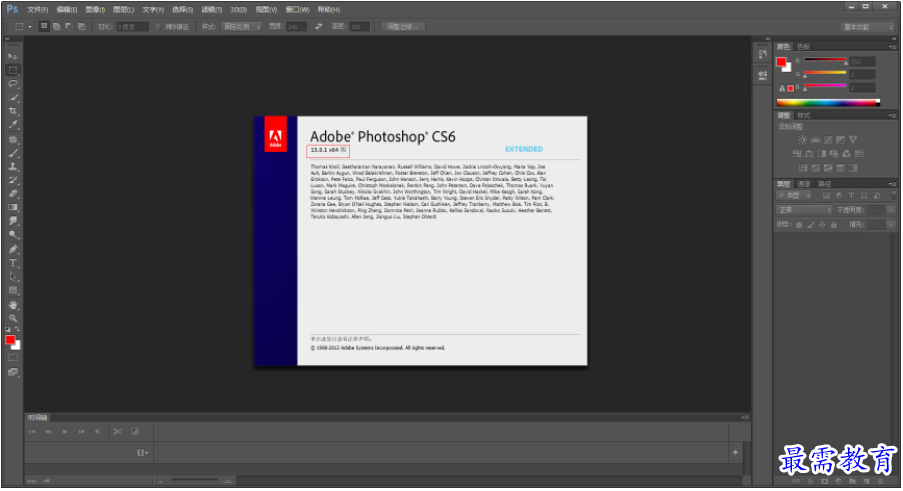Viewport: 903px width, 491px height.
Task: Select the Eraser tool
Action: 13,194
